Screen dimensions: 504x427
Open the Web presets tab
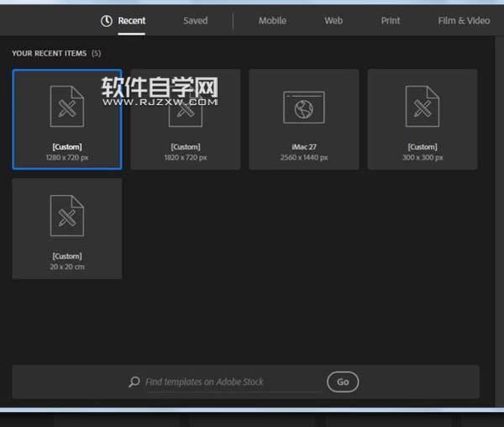point(333,21)
